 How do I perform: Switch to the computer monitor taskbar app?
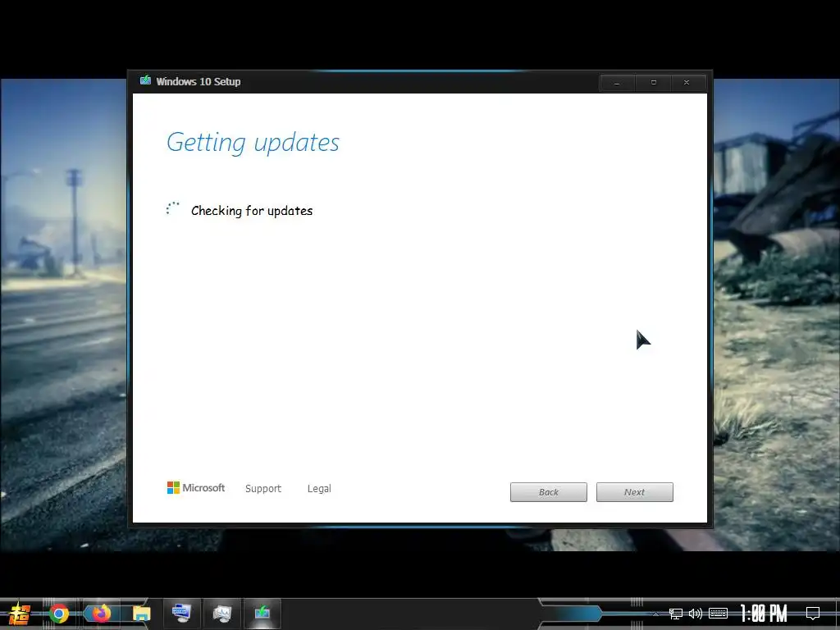tap(181, 613)
